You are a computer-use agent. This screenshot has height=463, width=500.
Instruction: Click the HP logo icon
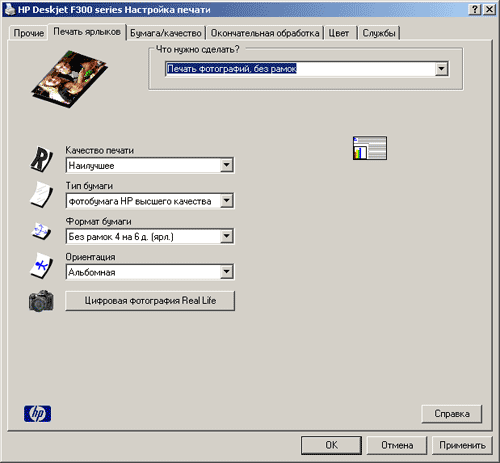[37, 414]
